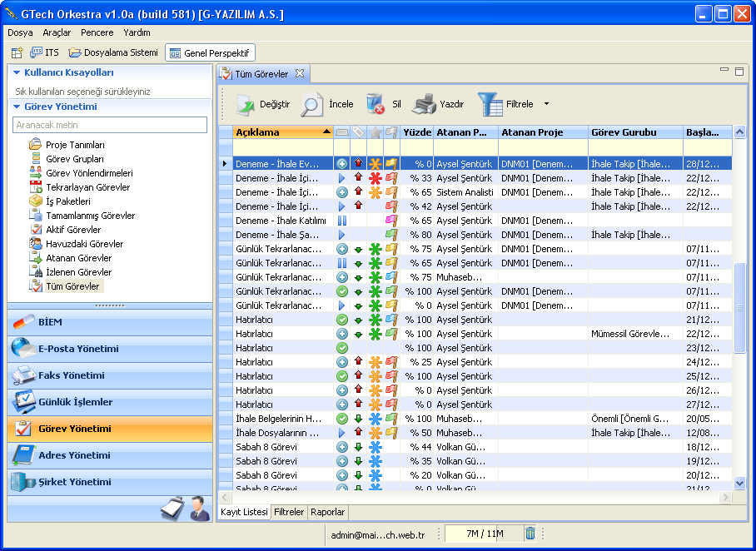The width and height of the screenshot is (756, 551).
Task: Click the Sil trash icon
Action: [x=376, y=104]
